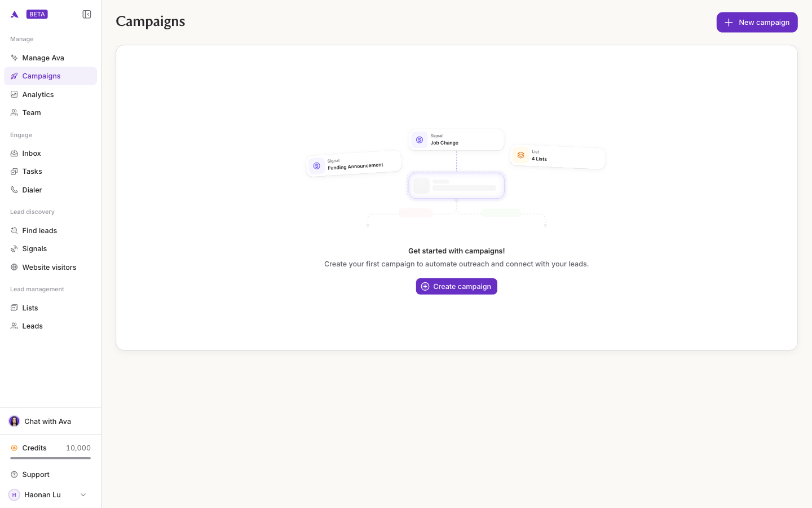Select the Analytics chart icon
This screenshot has height=508, width=812.
coord(14,94)
